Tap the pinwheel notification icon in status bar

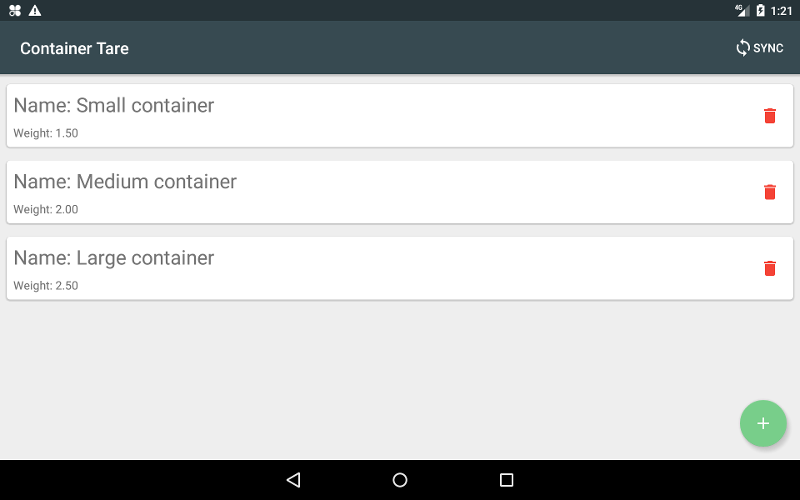(15, 10)
